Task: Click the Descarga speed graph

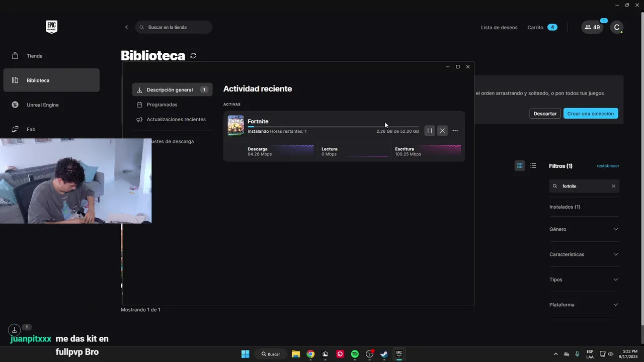Action: tap(293, 150)
